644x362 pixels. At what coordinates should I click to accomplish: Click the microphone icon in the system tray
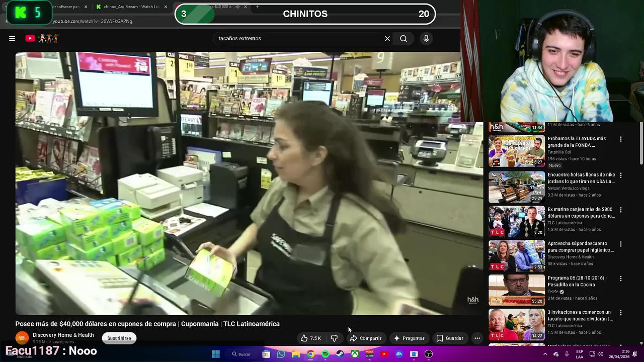(x=567, y=354)
